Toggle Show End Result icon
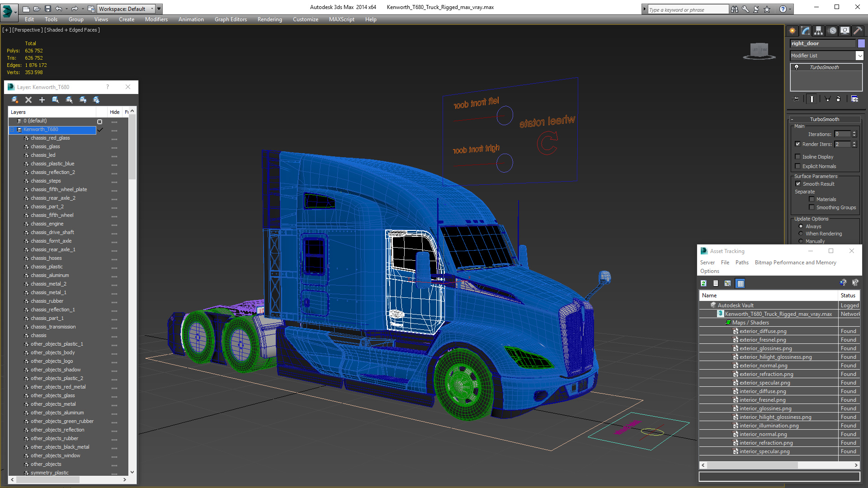 tap(812, 99)
